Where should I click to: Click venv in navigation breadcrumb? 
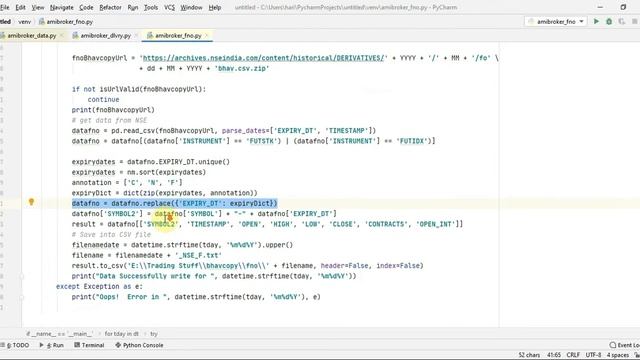[24, 22]
